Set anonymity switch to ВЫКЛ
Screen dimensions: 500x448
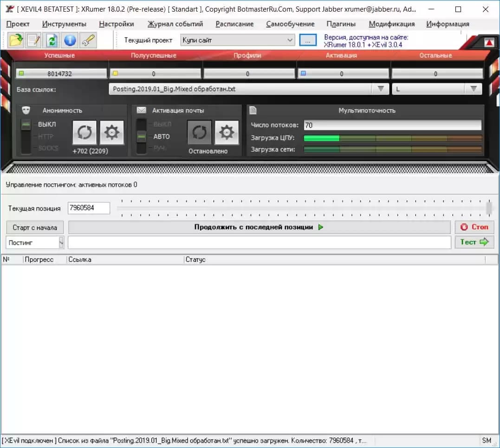coord(46,124)
